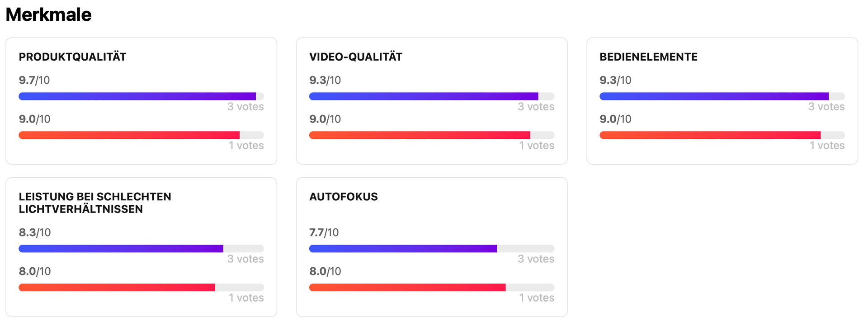Screen dimensions: 868x322
Task: Click "1 votes" under Bedienelemente red bar
Action: point(827,146)
